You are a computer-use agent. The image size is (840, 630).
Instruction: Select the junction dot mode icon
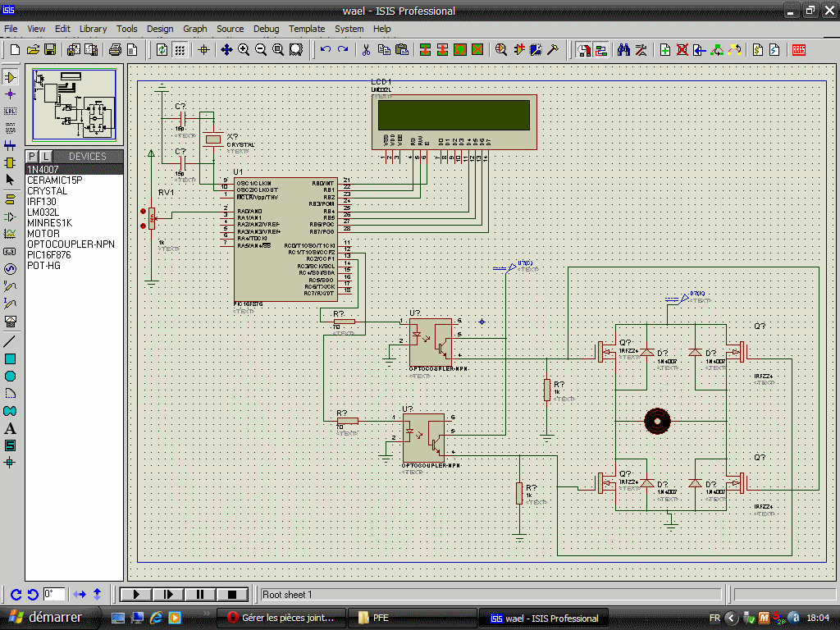click(x=11, y=94)
